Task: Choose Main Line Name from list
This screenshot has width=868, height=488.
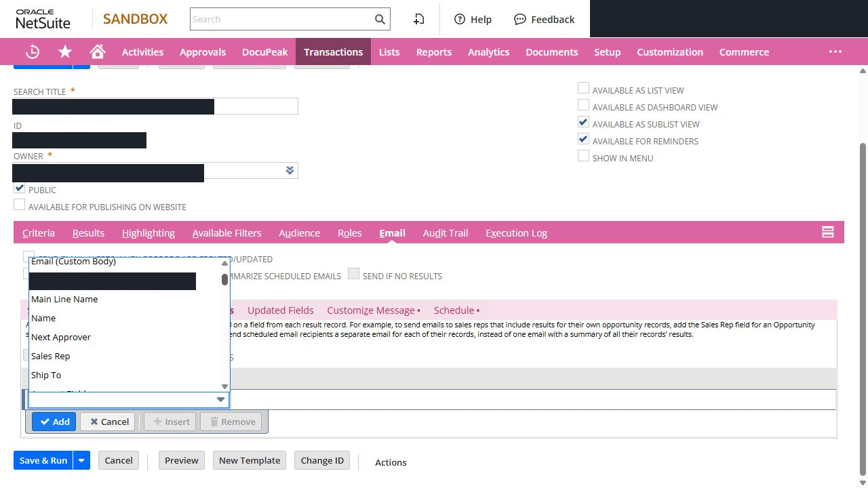Action: click(x=64, y=299)
